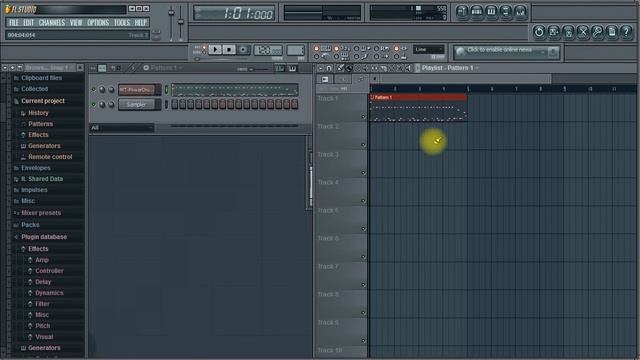Select the Delay effects category
Screen dimensions: 640x360
click(x=43, y=282)
